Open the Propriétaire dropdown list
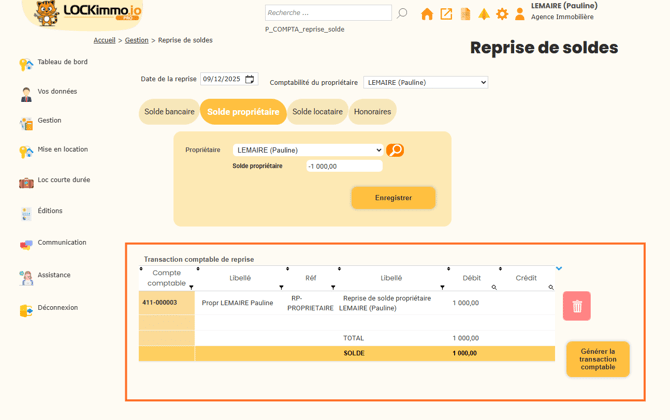670x420 pixels. (308, 150)
